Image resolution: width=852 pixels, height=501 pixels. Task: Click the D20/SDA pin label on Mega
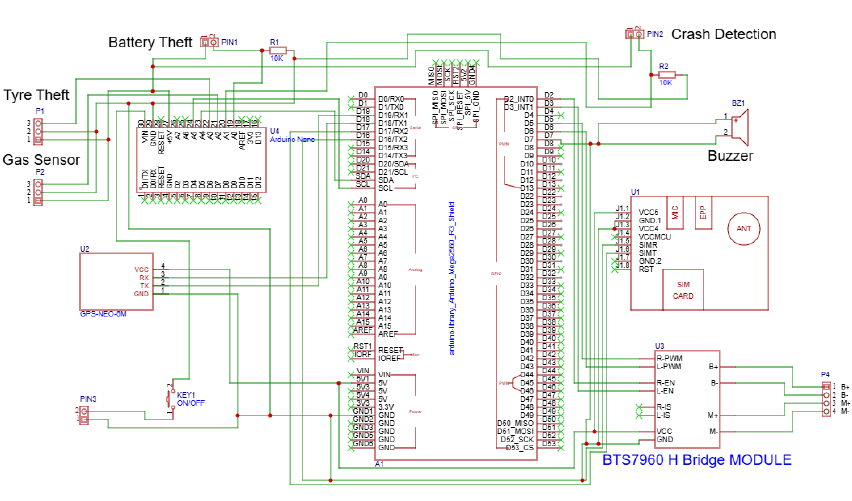[x=393, y=164]
